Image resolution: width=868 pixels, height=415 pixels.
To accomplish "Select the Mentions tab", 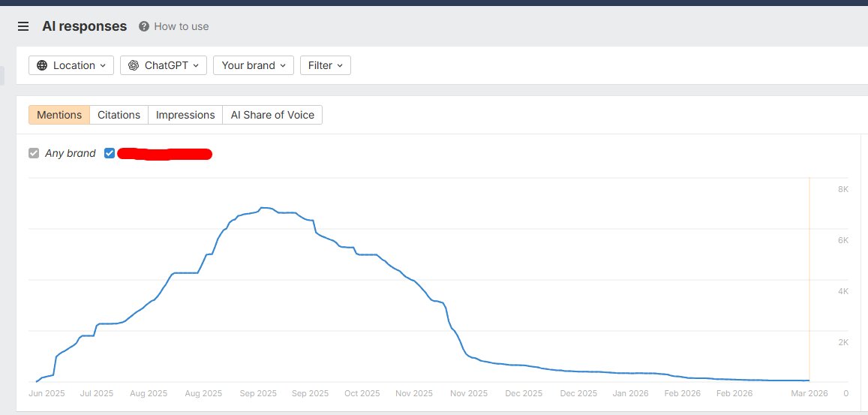I will click(x=59, y=115).
